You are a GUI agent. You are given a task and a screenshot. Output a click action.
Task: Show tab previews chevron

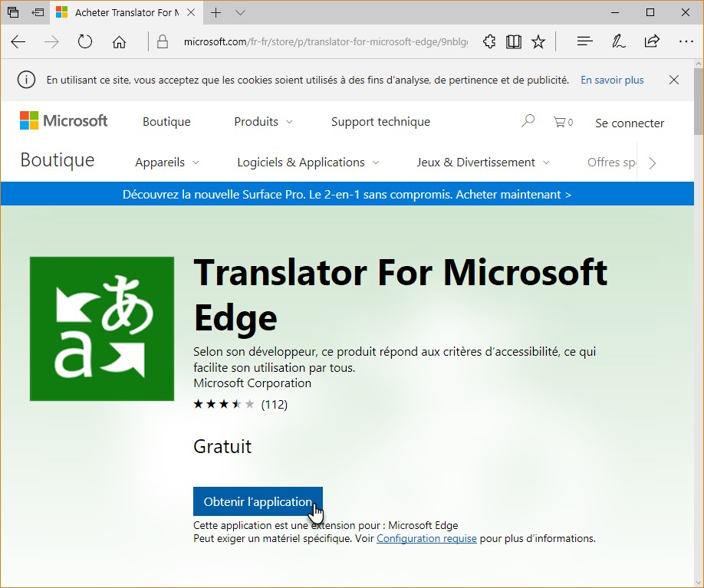(240, 12)
